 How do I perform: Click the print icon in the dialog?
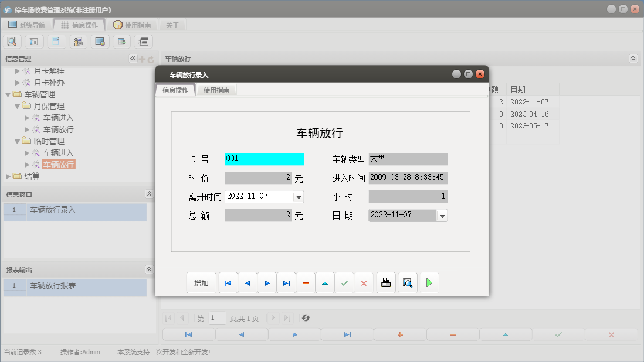click(386, 283)
